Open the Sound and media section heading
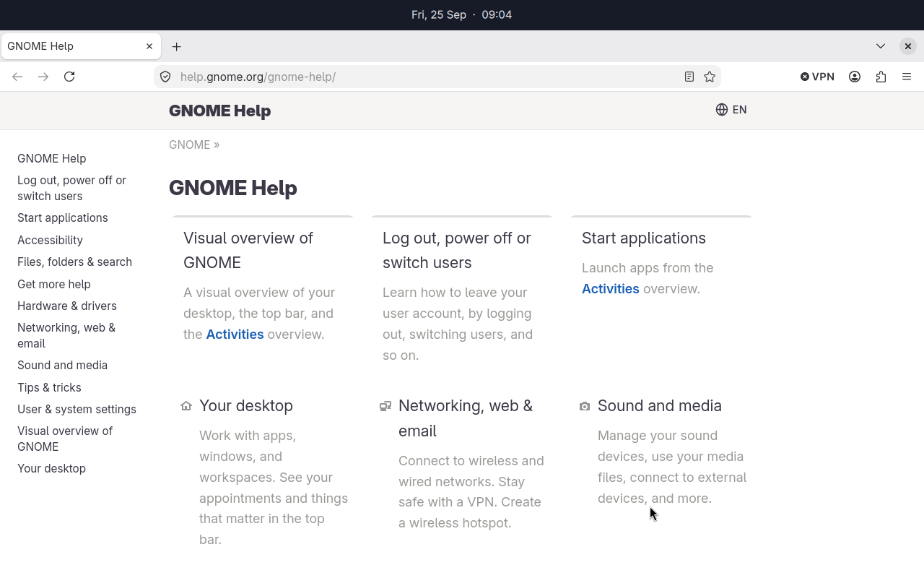 point(660,405)
